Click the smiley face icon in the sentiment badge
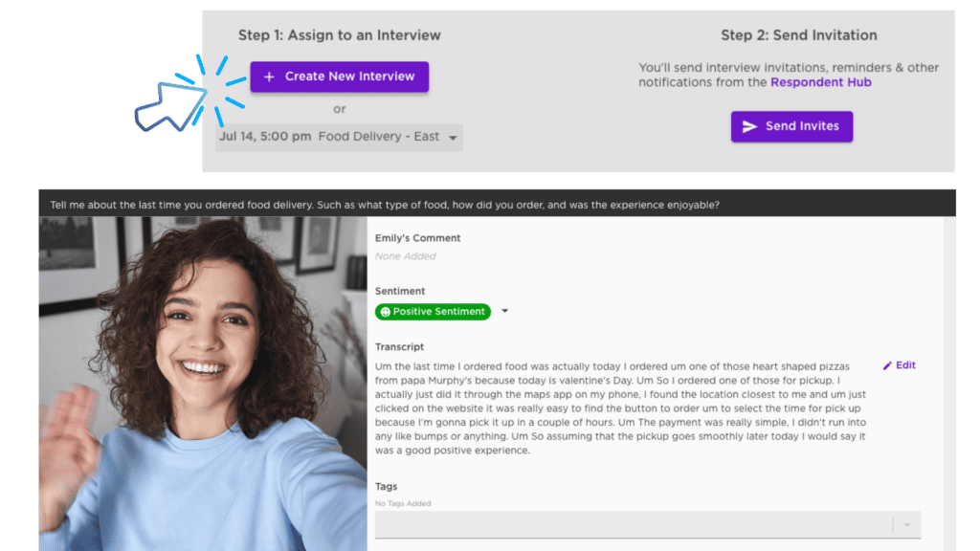The height and width of the screenshot is (551, 980). click(385, 312)
